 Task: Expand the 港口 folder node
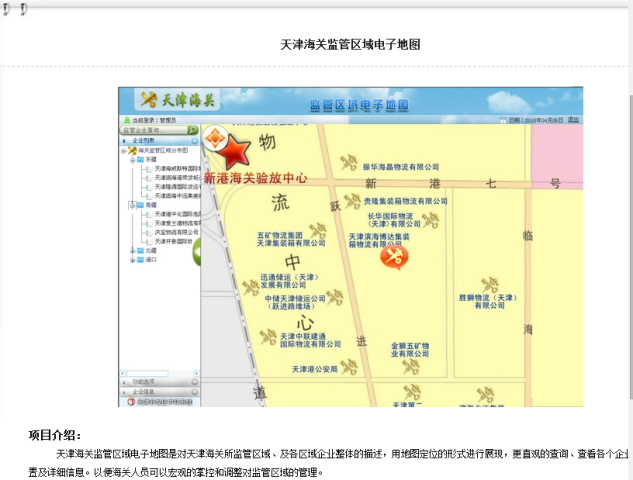point(132,260)
